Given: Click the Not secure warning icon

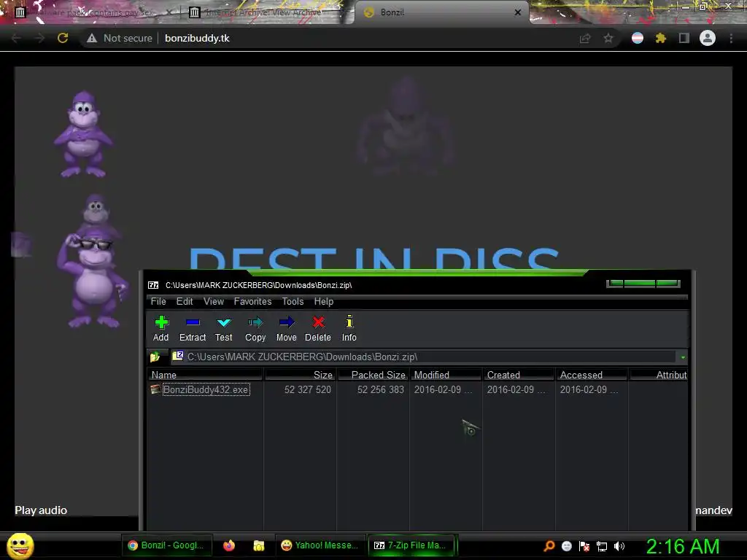Looking at the screenshot, I should coord(92,38).
